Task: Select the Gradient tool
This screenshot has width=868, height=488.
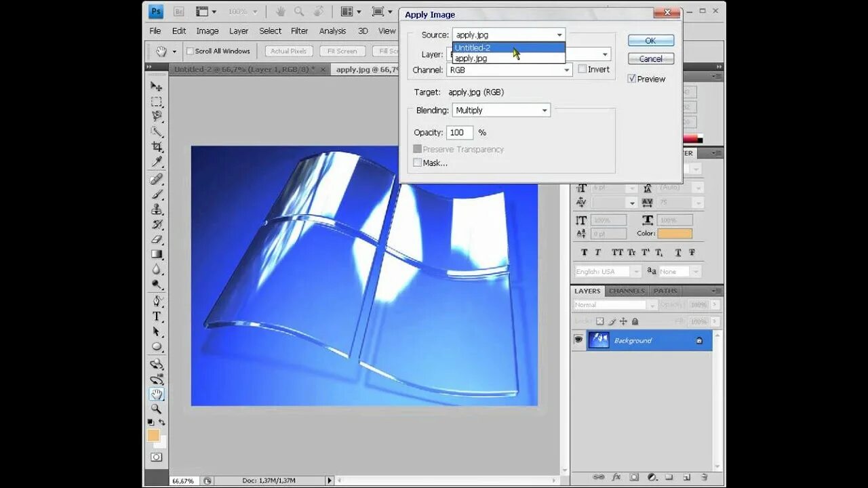Action: tap(157, 254)
